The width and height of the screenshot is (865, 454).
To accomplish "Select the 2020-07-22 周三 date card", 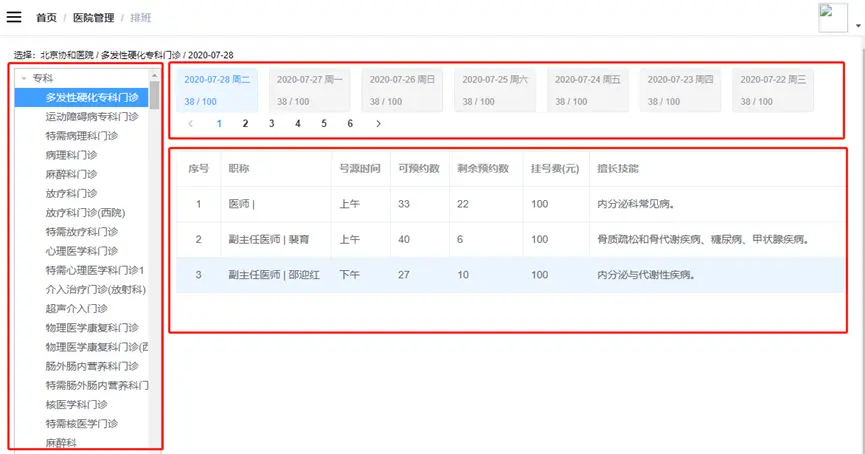I will point(773,90).
